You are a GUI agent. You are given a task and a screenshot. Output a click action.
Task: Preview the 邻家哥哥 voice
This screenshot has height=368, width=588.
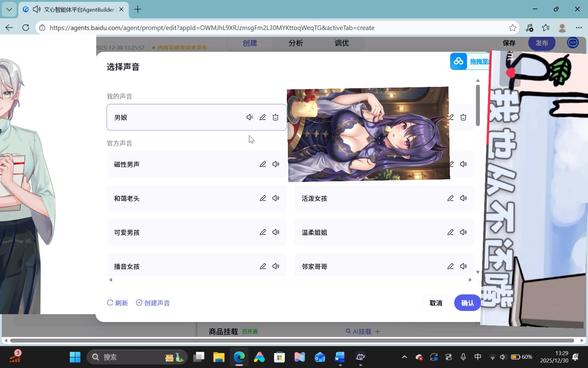point(463,266)
